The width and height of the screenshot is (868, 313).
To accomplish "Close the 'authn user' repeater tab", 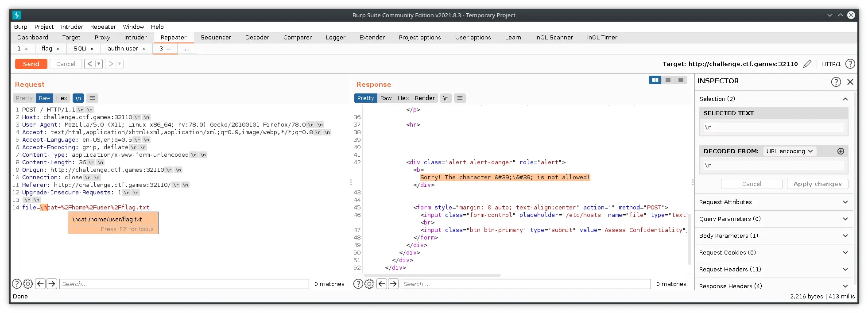I will (143, 49).
